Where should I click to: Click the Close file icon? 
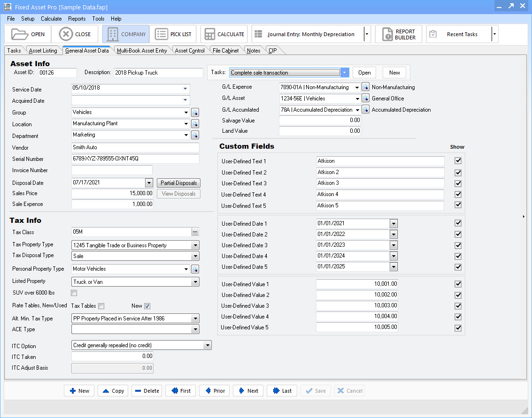tap(75, 34)
